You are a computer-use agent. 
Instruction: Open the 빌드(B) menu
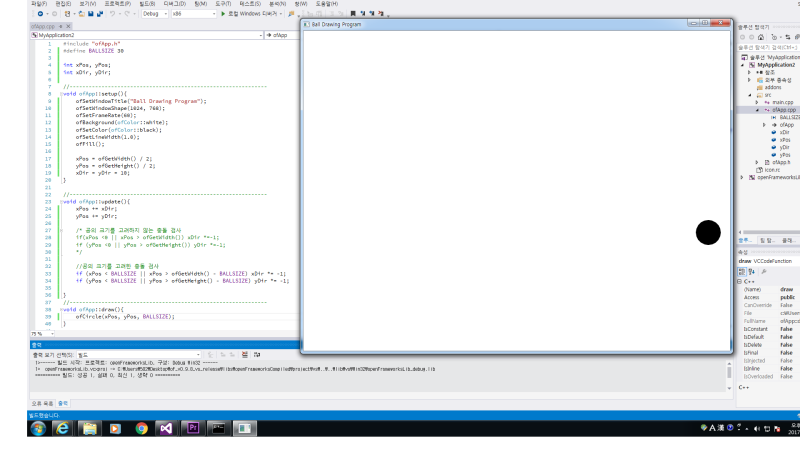147,4
